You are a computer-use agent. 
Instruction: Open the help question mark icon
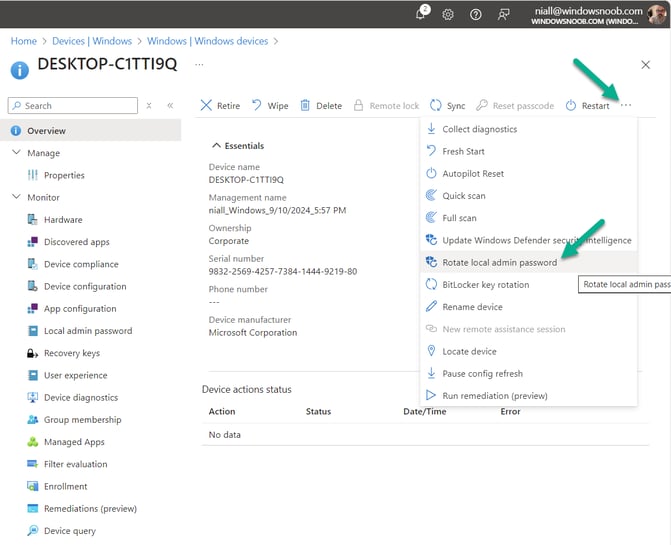[x=475, y=15]
